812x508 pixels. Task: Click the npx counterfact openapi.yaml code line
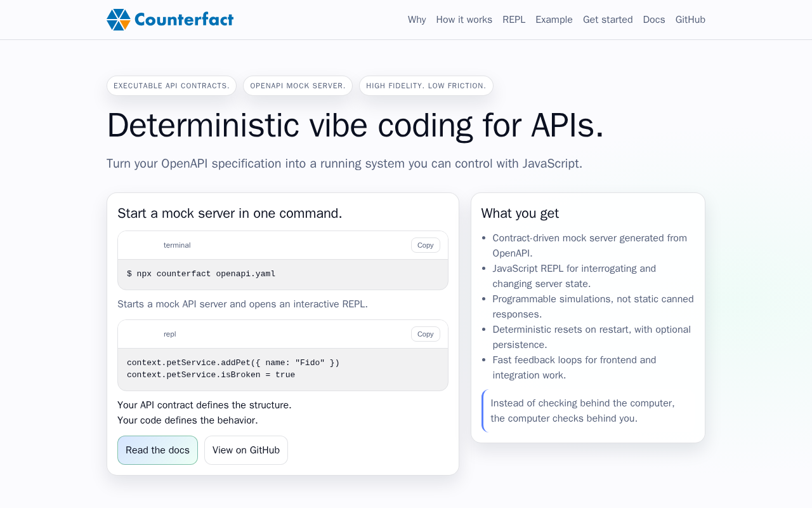tap(201, 274)
